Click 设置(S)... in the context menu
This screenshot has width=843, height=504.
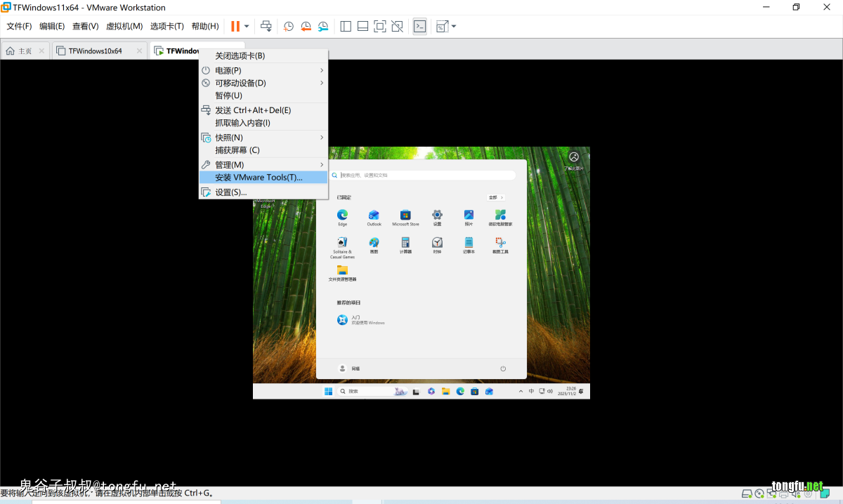(x=231, y=192)
